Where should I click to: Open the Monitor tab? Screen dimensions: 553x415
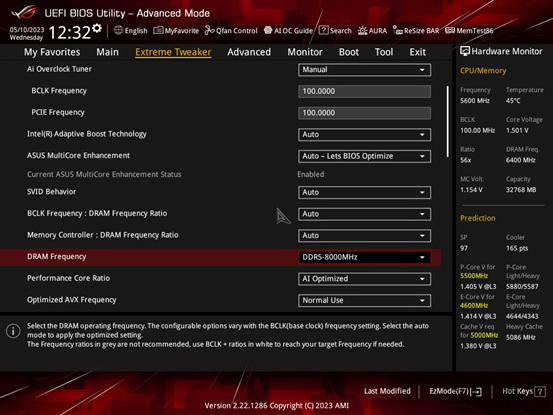click(x=305, y=52)
